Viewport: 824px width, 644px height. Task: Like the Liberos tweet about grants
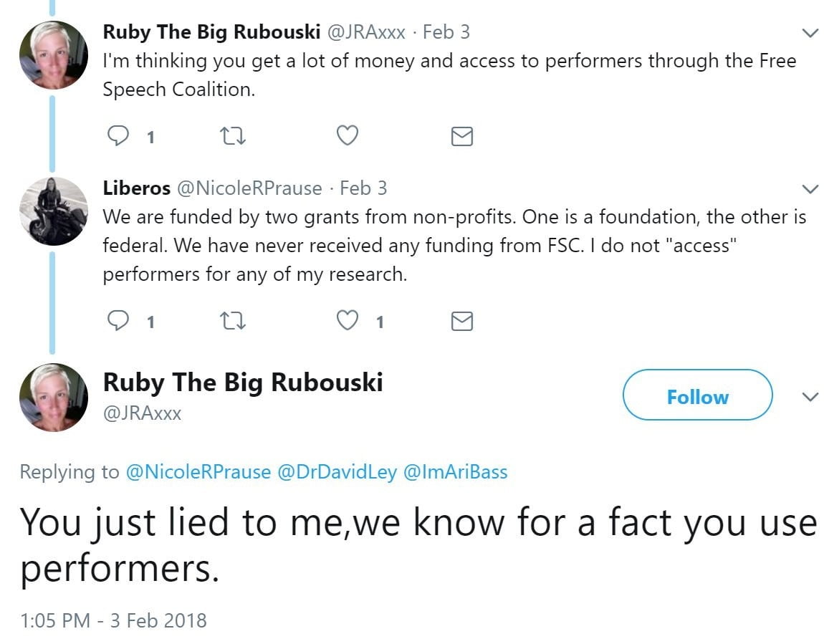(x=348, y=322)
